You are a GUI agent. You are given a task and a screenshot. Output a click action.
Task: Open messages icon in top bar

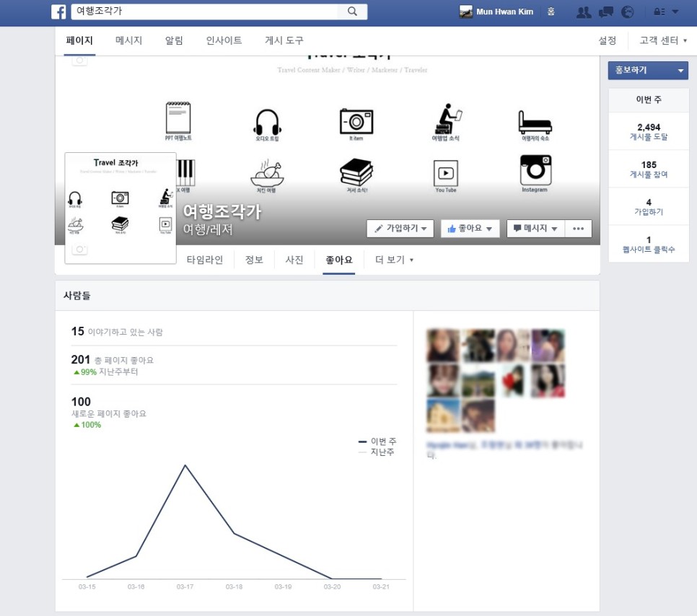pyautogui.click(x=605, y=12)
